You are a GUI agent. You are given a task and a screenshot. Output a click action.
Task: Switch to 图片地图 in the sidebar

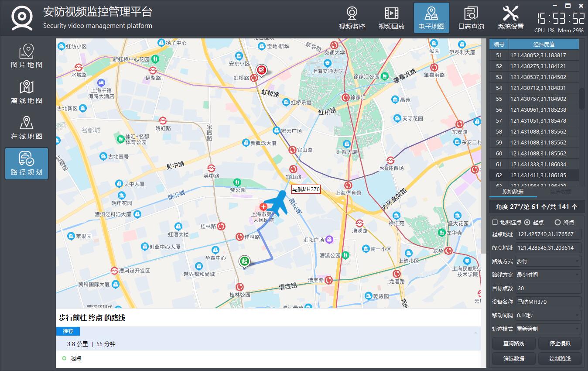click(x=27, y=56)
